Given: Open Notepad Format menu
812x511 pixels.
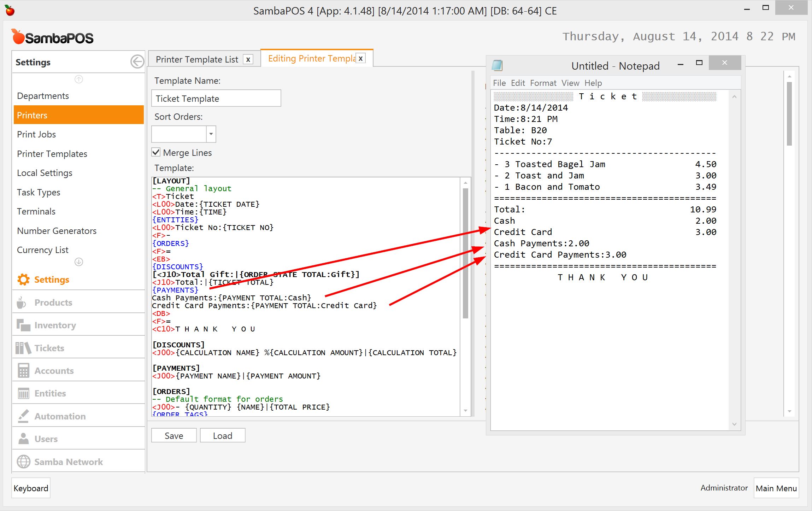Looking at the screenshot, I should pyautogui.click(x=543, y=83).
